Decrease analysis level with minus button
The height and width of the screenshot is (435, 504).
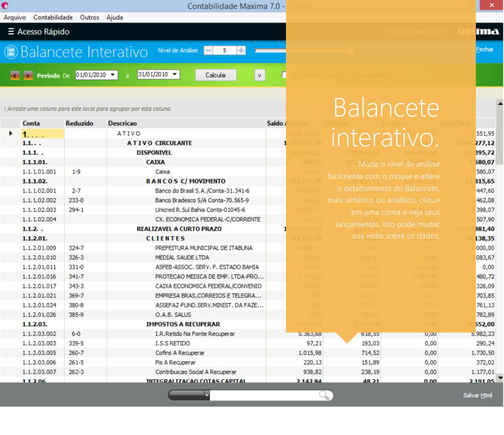click(208, 50)
